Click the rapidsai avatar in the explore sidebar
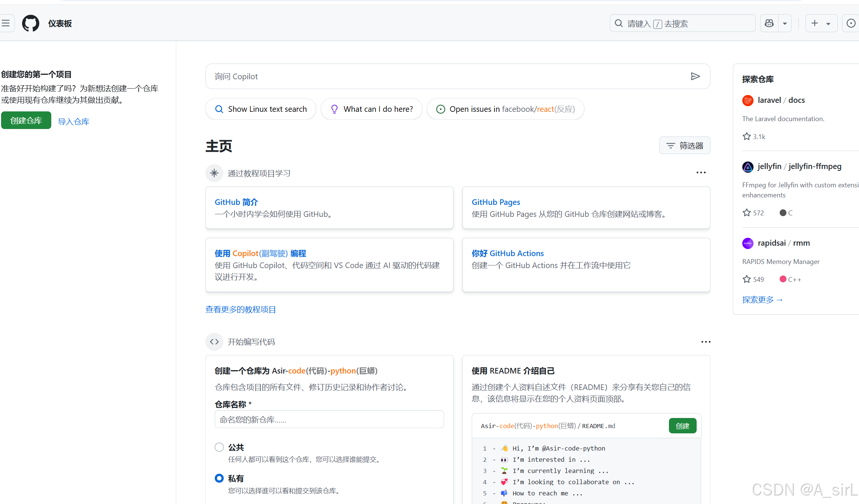Image resolution: width=859 pixels, height=504 pixels. click(748, 243)
